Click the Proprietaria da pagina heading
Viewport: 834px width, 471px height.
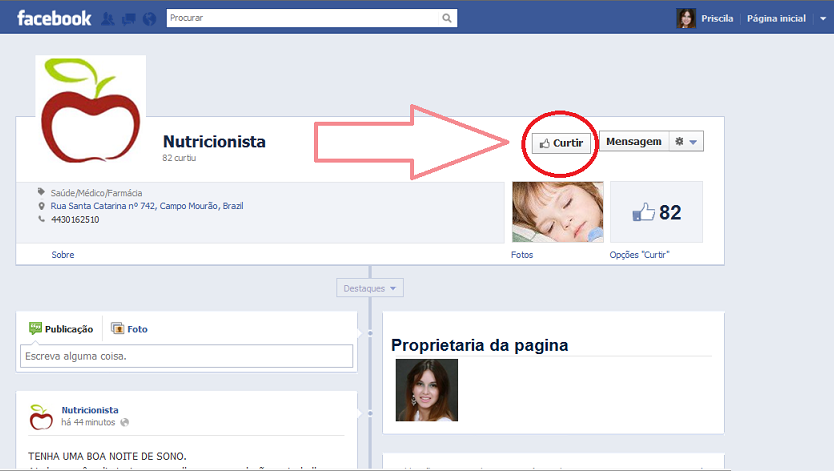479,345
